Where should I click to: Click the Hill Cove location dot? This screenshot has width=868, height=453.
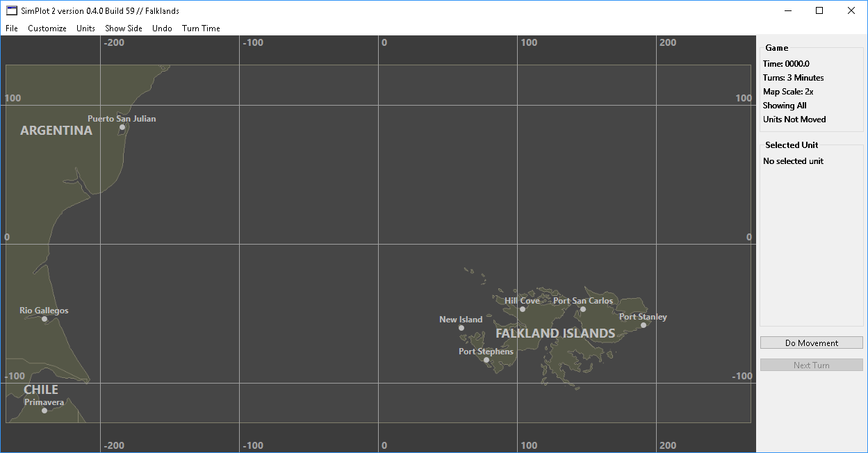coord(523,309)
